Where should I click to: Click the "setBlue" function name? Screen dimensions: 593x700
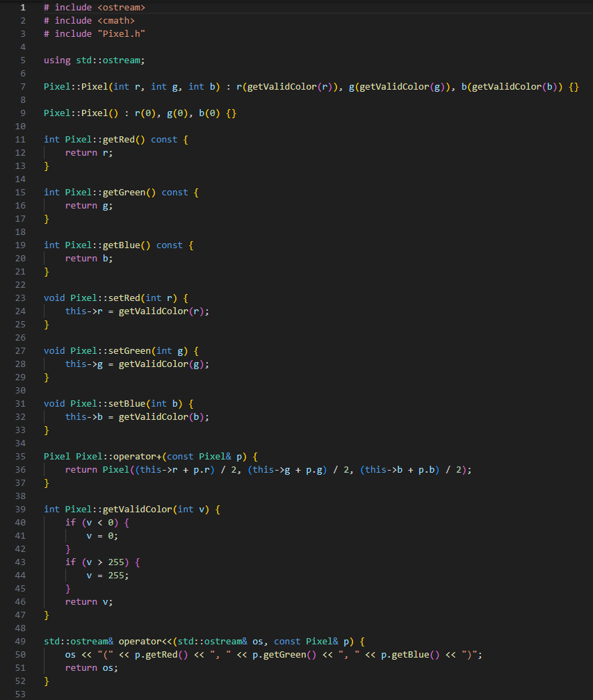point(127,404)
